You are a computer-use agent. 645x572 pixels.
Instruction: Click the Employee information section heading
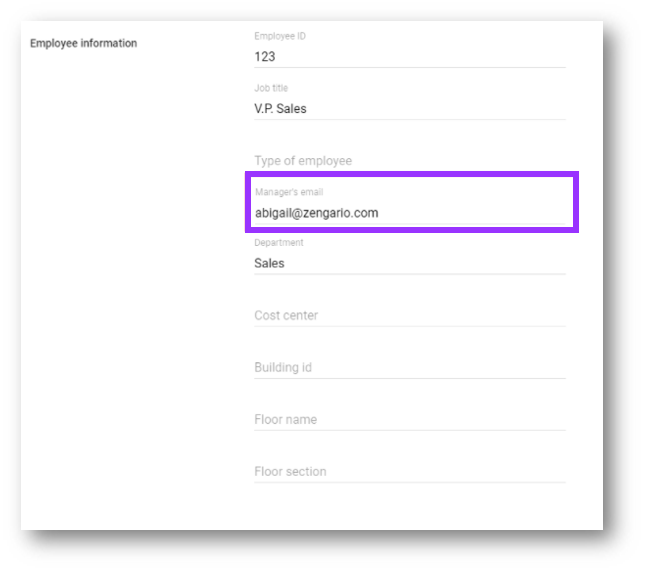pos(84,44)
